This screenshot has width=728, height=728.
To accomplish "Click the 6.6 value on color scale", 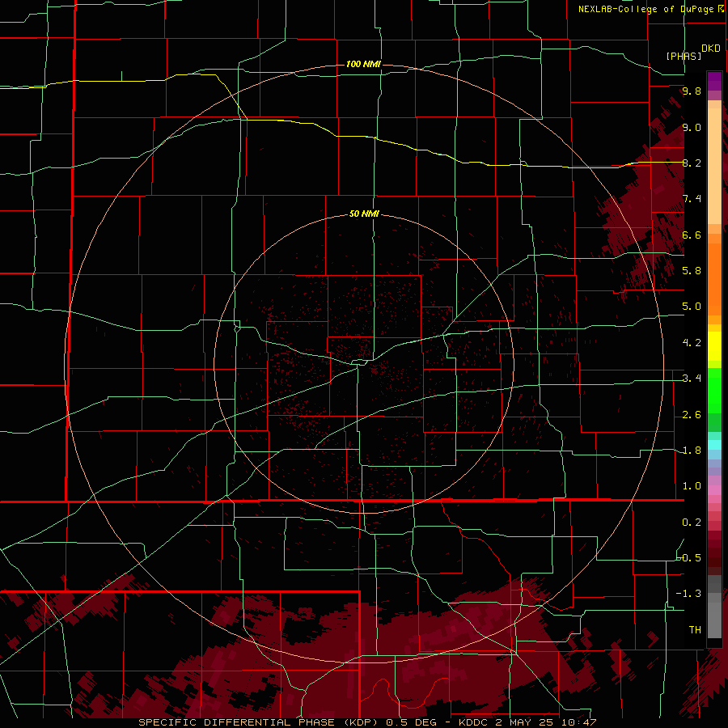I will (x=692, y=235).
